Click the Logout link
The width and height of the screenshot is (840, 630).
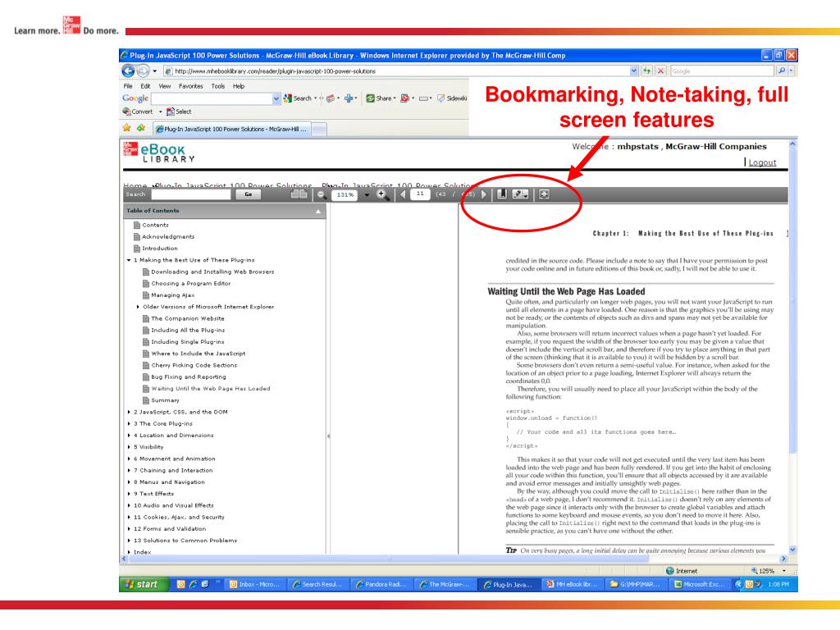click(762, 162)
